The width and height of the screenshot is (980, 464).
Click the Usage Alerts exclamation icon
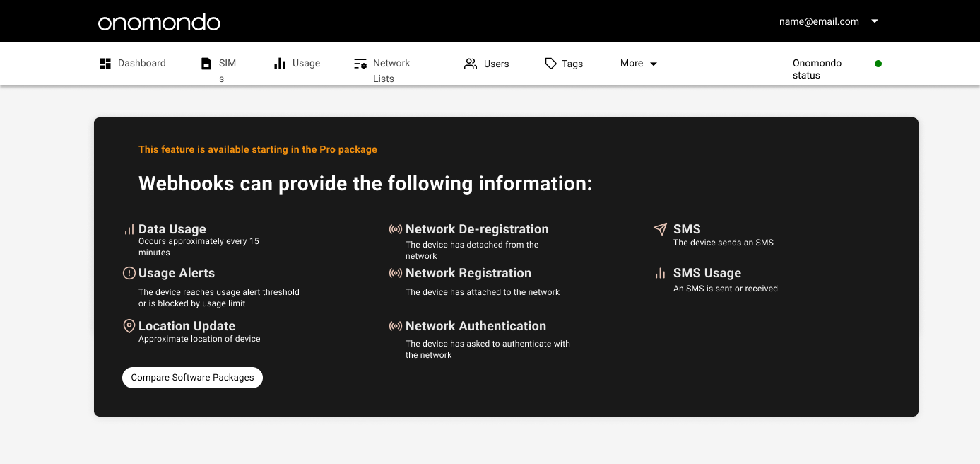(x=129, y=273)
